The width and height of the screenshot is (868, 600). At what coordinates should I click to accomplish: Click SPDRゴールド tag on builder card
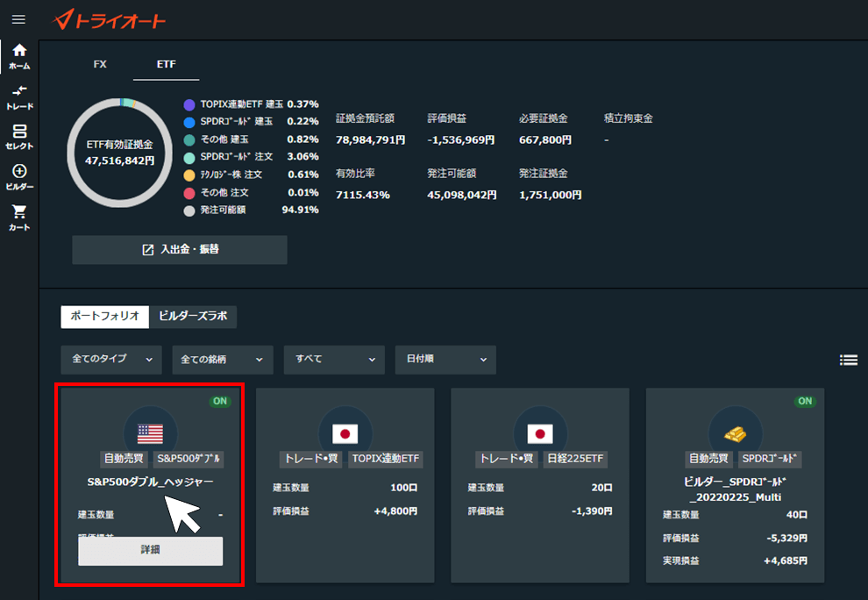tap(769, 459)
